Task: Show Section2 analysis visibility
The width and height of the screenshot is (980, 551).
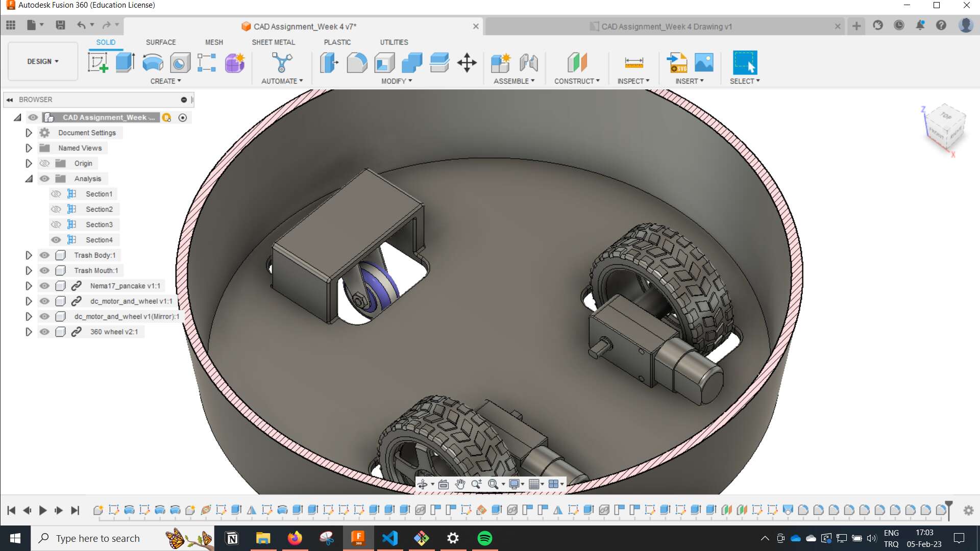Action: [56, 209]
